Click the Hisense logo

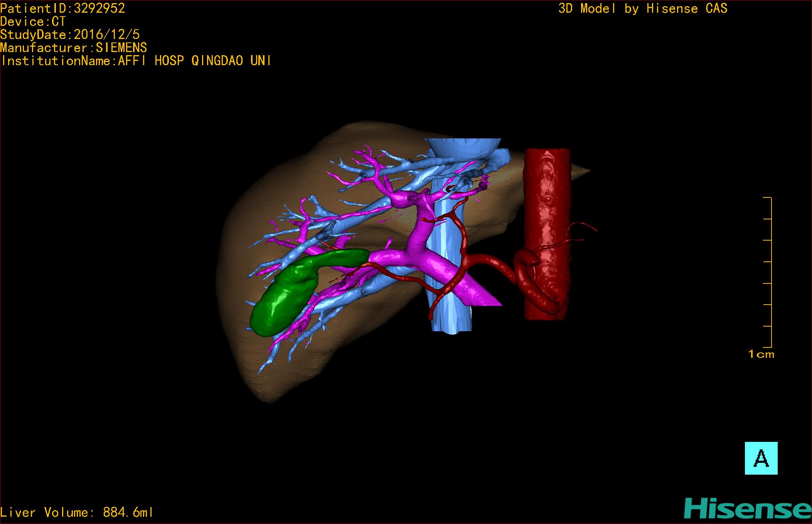coord(747,509)
